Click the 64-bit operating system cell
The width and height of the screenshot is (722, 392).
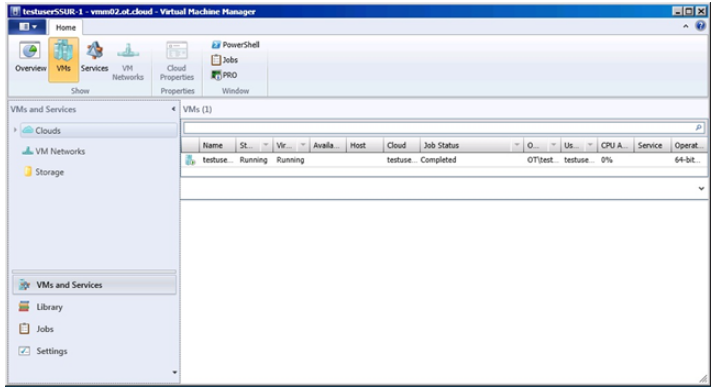coord(687,160)
